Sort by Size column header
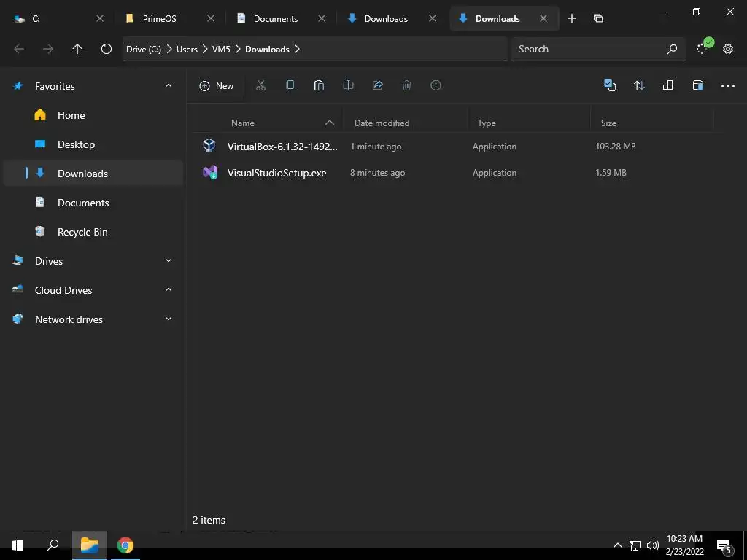747x560 pixels. coord(608,122)
